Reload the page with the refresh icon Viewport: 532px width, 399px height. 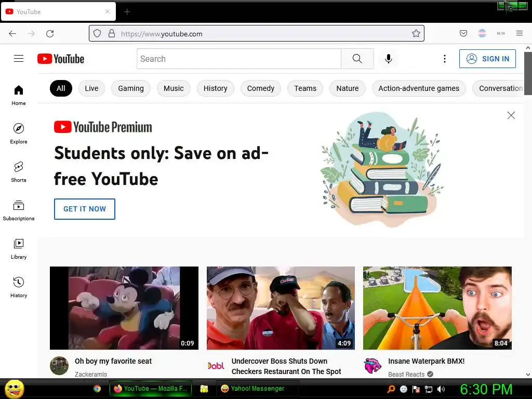50,34
